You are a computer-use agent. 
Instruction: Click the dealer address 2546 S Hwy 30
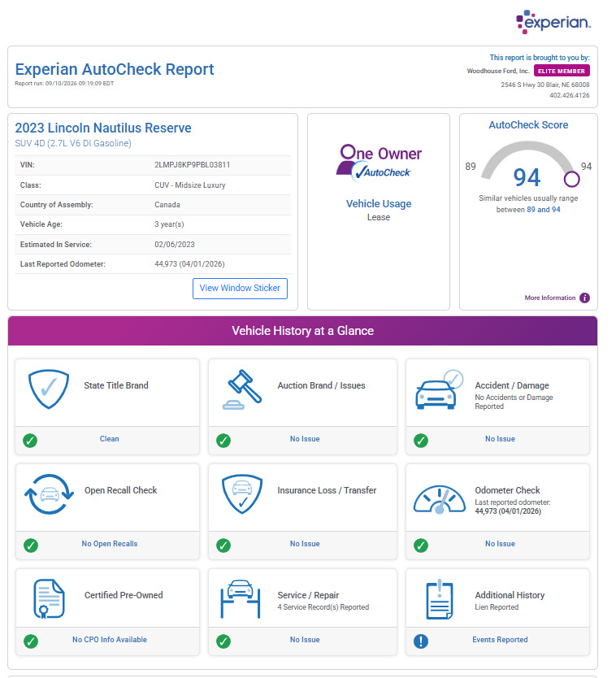[x=545, y=85]
